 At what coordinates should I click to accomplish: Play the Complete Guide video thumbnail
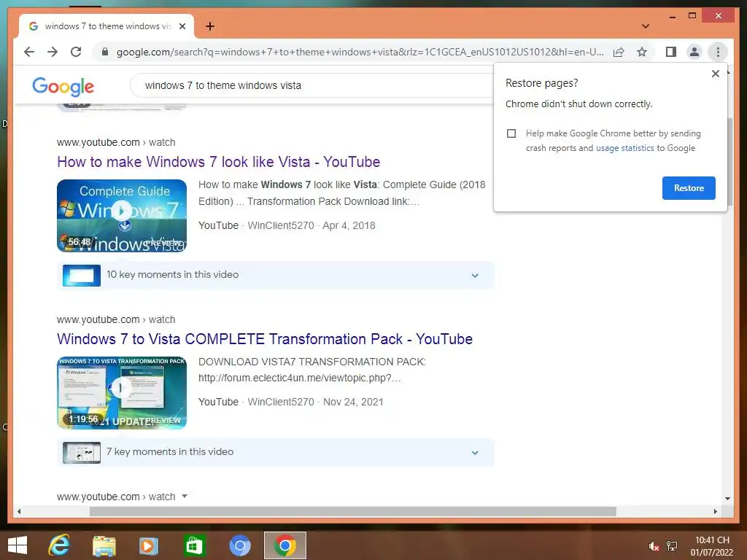pos(122,216)
